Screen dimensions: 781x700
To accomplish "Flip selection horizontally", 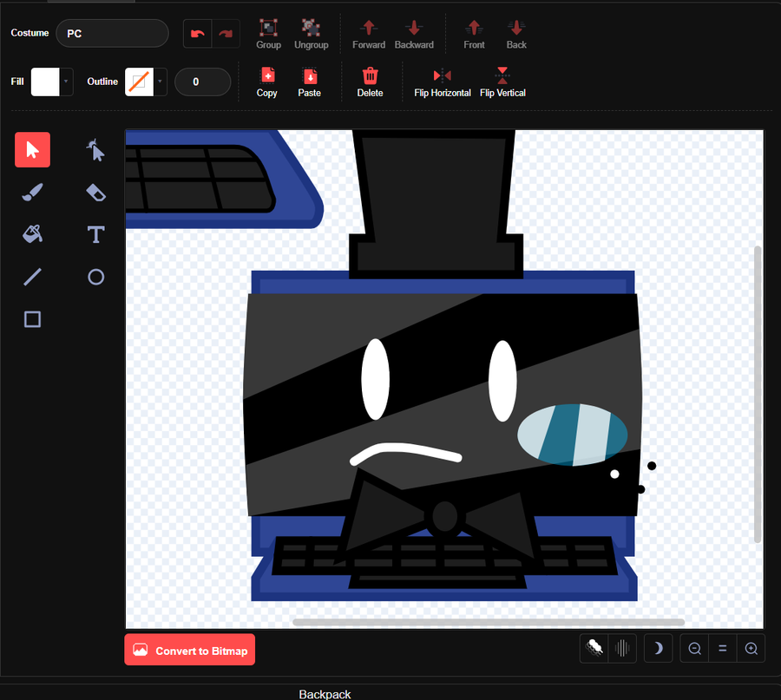I will tap(443, 82).
